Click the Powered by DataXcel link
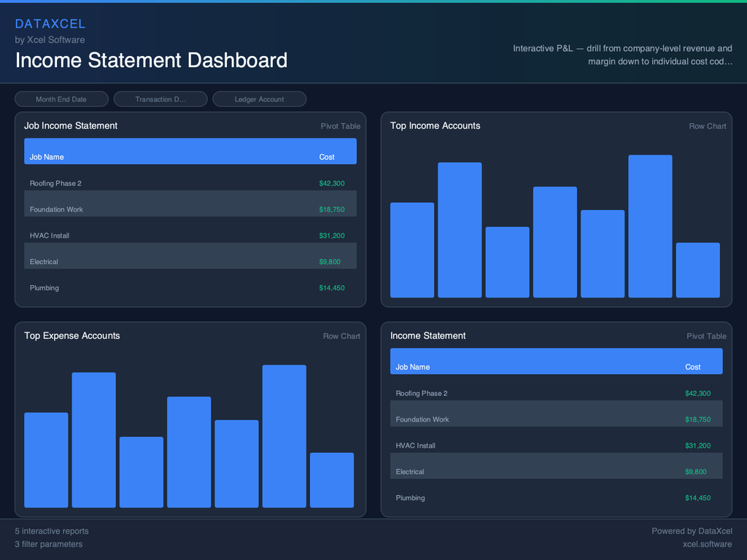This screenshot has width=747, height=560. 692,531
